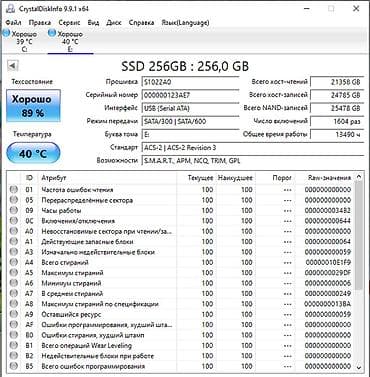Viewport: 370px width, 377px height.
Task: Click status icon for attribute B1
Action: [x=14, y=345]
